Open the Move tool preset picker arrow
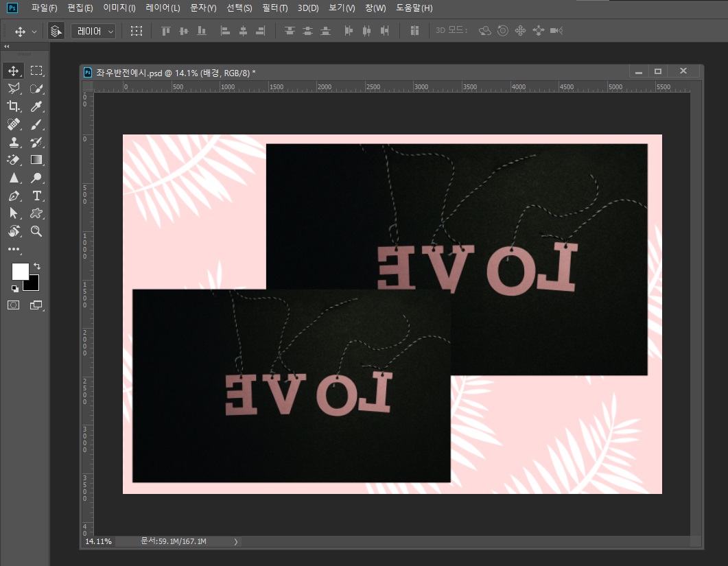Viewport: 728px width, 566px height. (x=34, y=32)
